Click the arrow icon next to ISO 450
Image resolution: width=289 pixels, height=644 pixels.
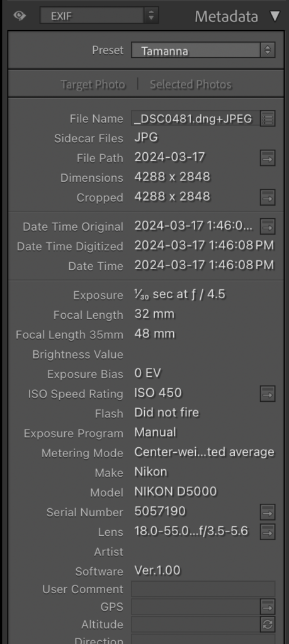coord(268,394)
